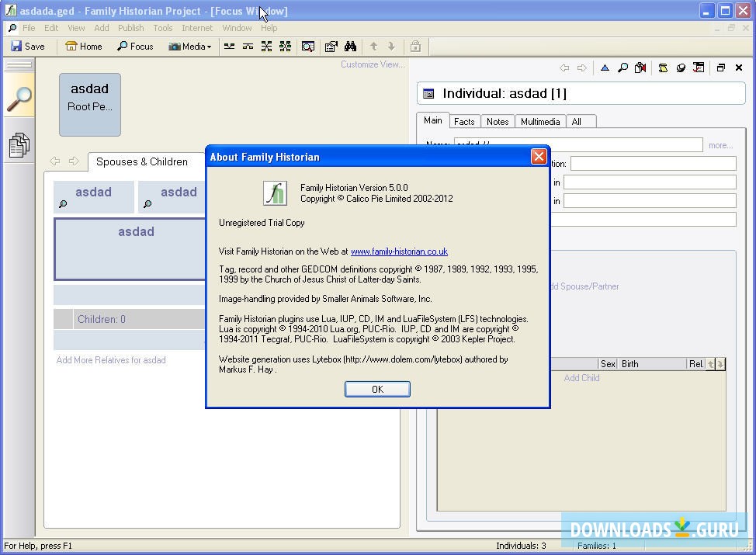Screen dimensions: 756x555
Task: Click the large asdad focus person box
Action: 130,249
